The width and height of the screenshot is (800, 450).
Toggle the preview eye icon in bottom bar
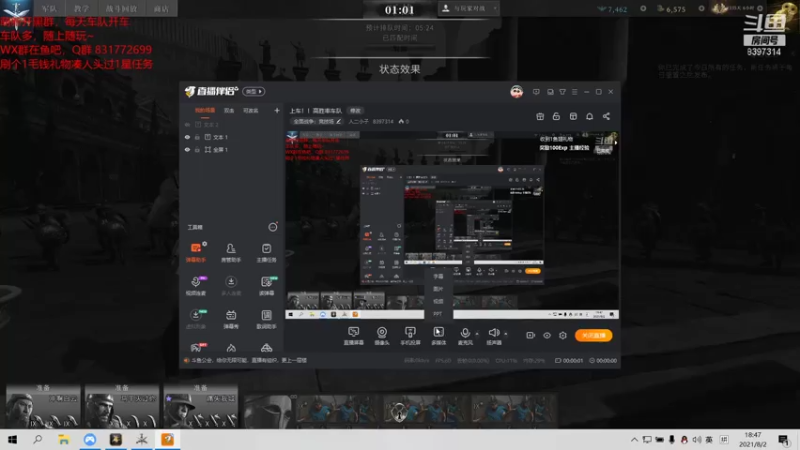click(x=546, y=335)
